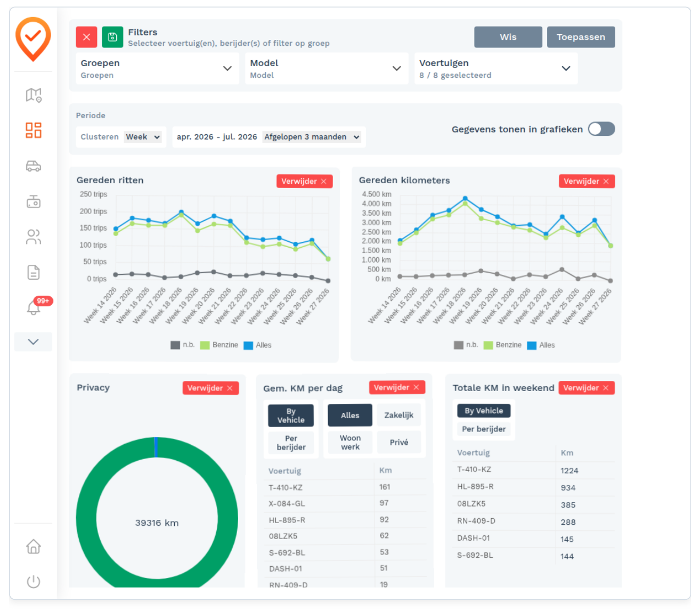Viewport: 700px width, 611px height.
Task: Select Per berijder in Gem. KM per dag
Action: (291, 443)
